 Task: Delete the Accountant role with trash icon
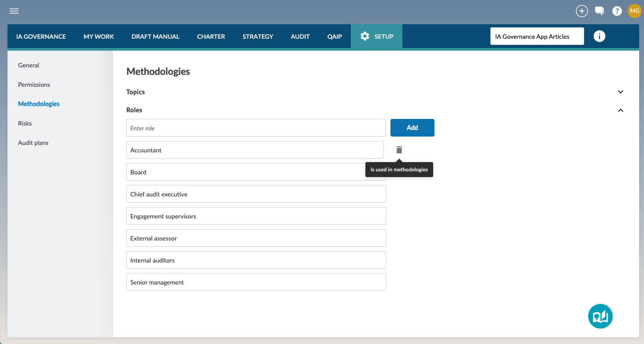coord(399,150)
